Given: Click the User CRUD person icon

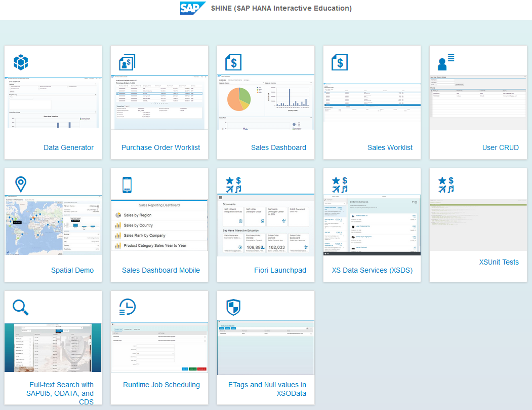Looking at the screenshot, I should point(446,62).
